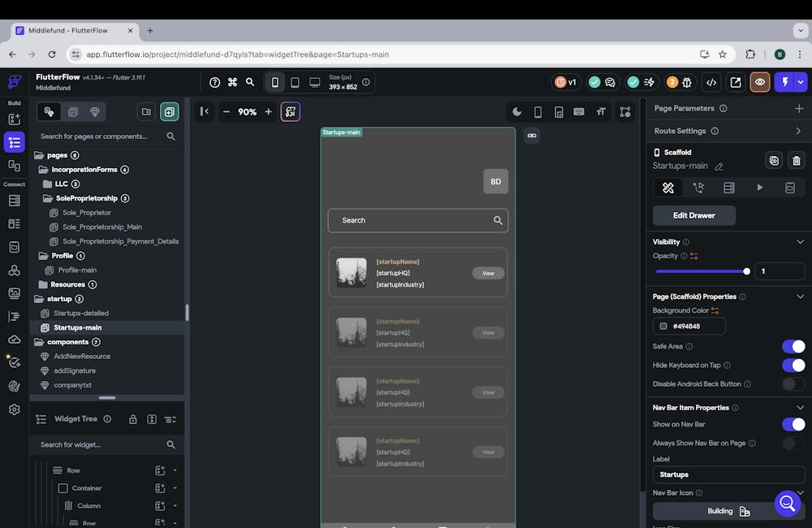
Task: Collapse the IncorporationForms folder
Action: tap(44, 170)
